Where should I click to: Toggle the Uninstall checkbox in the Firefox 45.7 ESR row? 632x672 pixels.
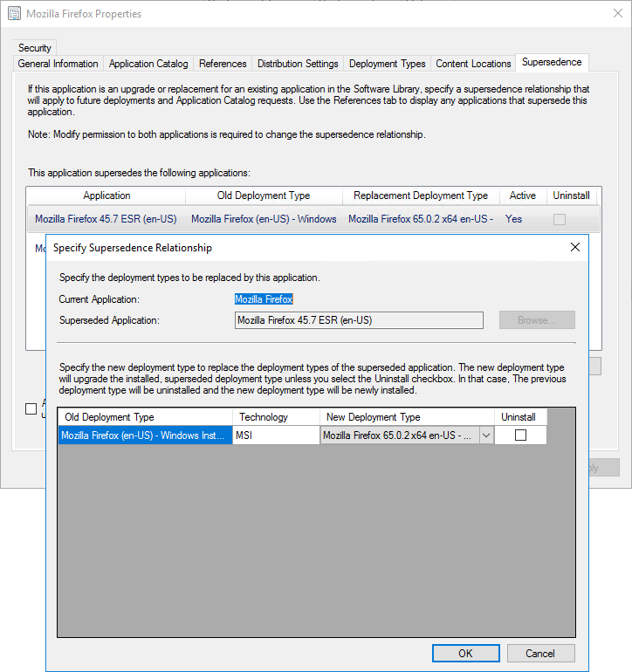tap(559, 219)
